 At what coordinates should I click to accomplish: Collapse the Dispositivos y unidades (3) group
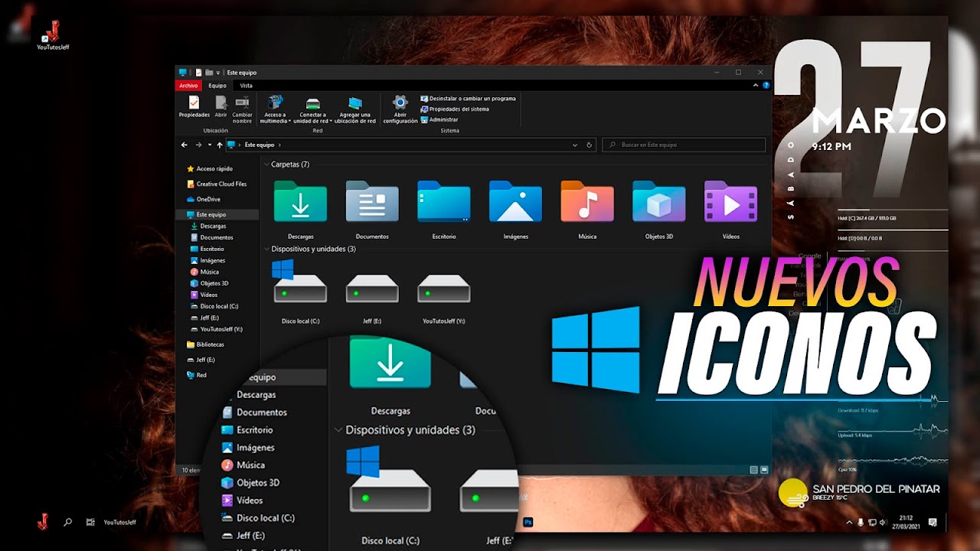pyautogui.click(x=266, y=249)
